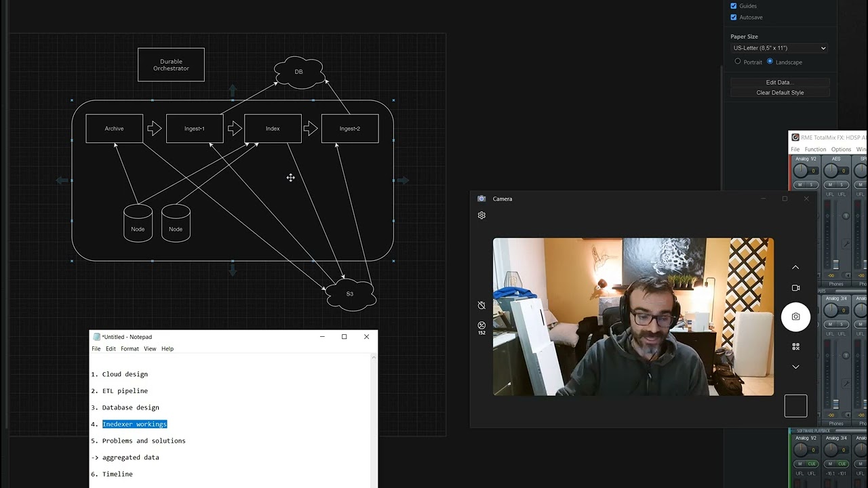
Task: Toggle CUE on playback Analog 1/2
Action: click(812, 464)
